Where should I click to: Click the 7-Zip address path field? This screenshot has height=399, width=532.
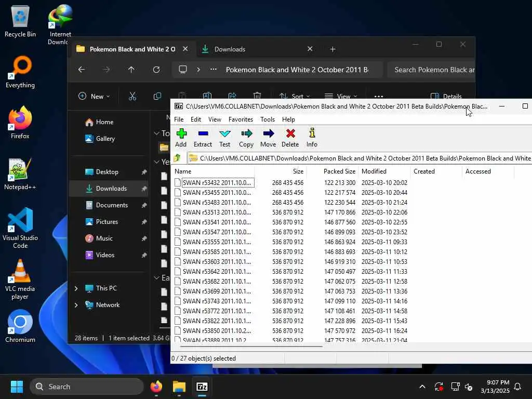[x=360, y=158]
